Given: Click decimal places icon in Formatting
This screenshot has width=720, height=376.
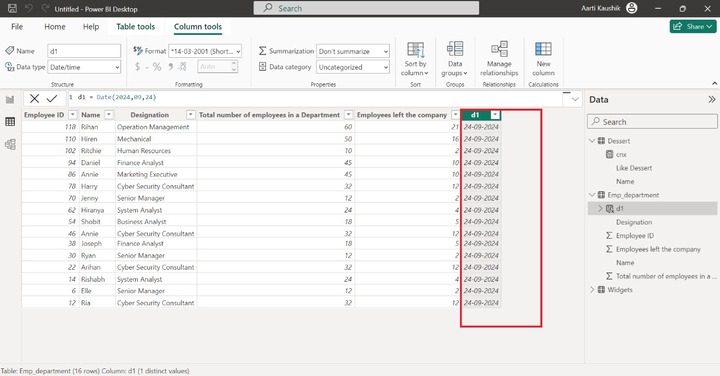Looking at the screenshot, I should pos(183,67).
